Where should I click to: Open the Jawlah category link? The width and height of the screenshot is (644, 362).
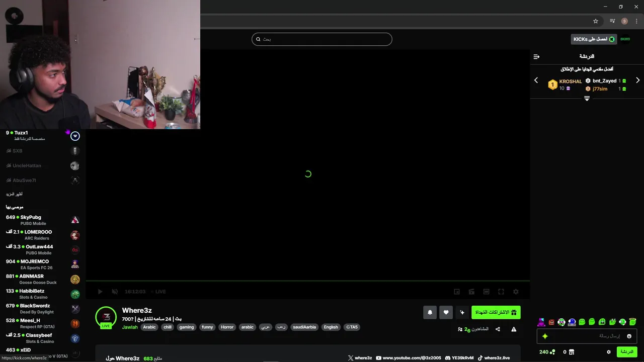tap(130, 327)
